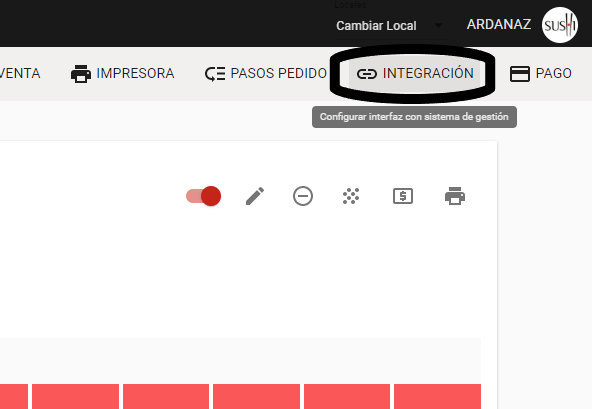Viewport: 592px width, 409px height.
Task: Go to the PAGO tab
Action: (541, 73)
